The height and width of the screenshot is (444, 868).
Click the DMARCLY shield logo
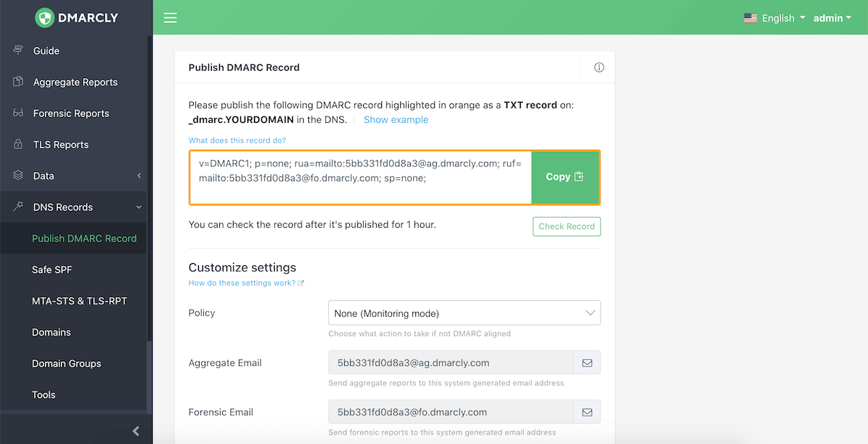tap(45, 17)
